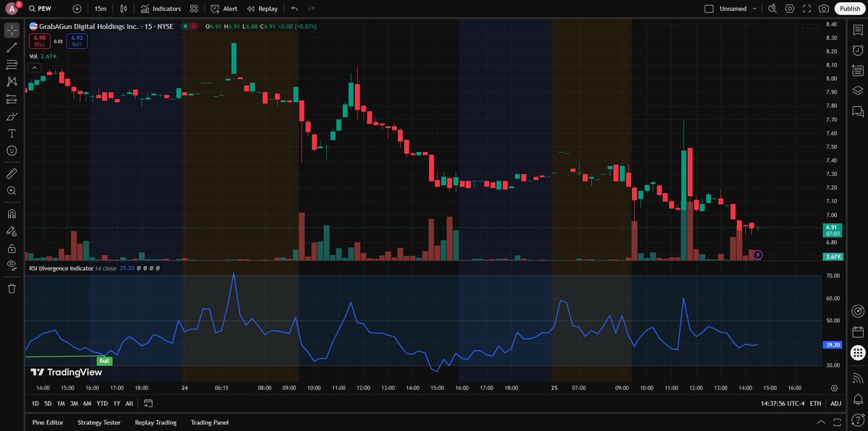Open indicator templates grid icon

tap(194, 9)
